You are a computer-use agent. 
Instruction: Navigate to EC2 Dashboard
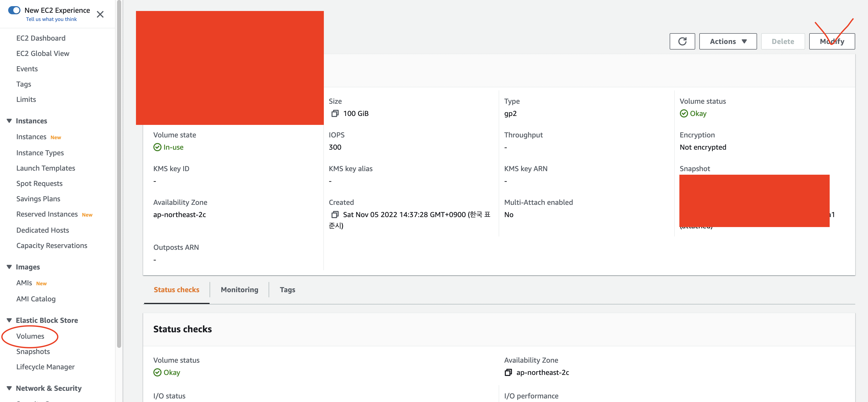click(41, 38)
